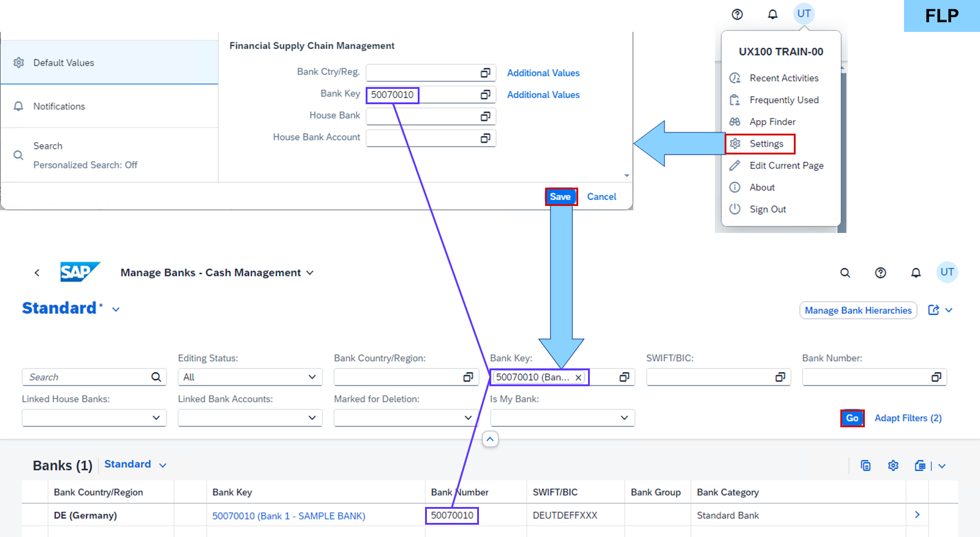Select Recent Activities in user menu
Screen dimensions: 980x537
(781, 78)
